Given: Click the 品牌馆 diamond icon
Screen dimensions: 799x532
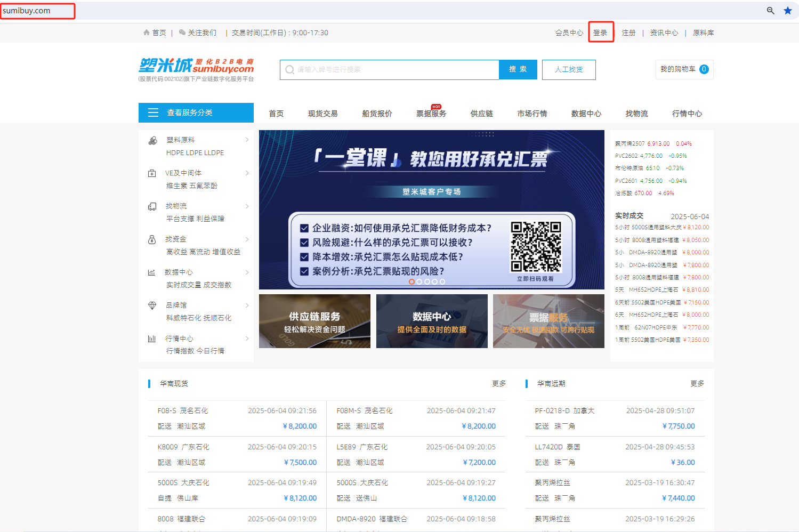Looking at the screenshot, I should pyautogui.click(x=152, y=305).
